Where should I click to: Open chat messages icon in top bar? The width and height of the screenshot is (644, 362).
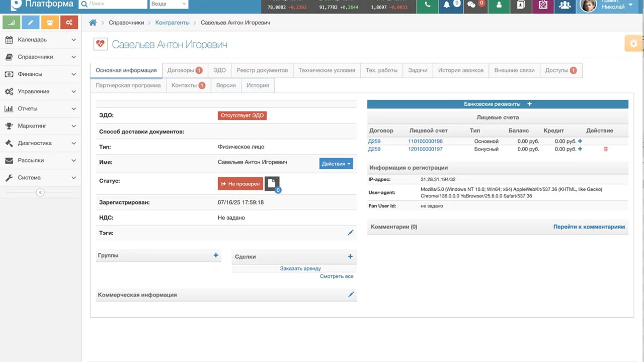[x=471, y=6]
